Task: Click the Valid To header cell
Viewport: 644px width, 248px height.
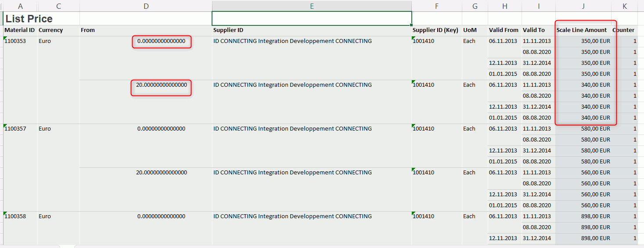Action: click(x=534, y=30)
